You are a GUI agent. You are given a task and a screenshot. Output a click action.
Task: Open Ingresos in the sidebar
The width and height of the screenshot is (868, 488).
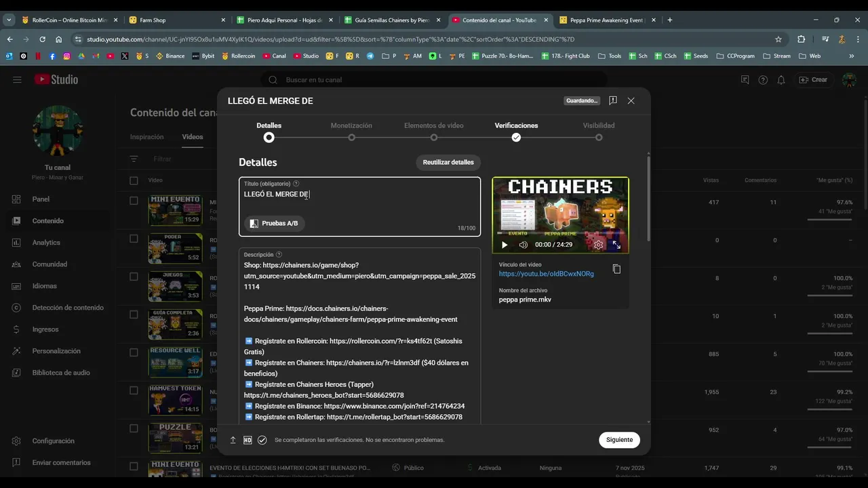pos(45,329)
